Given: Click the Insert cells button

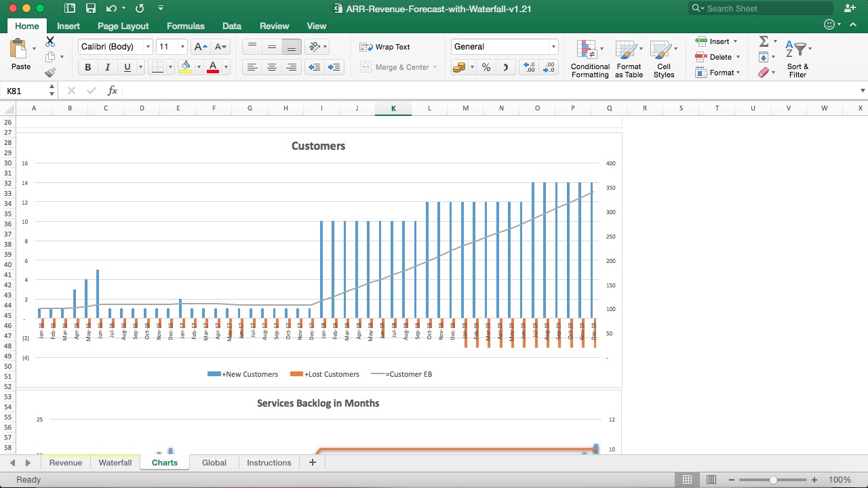Looking at the screenshot, I should 713,41.
